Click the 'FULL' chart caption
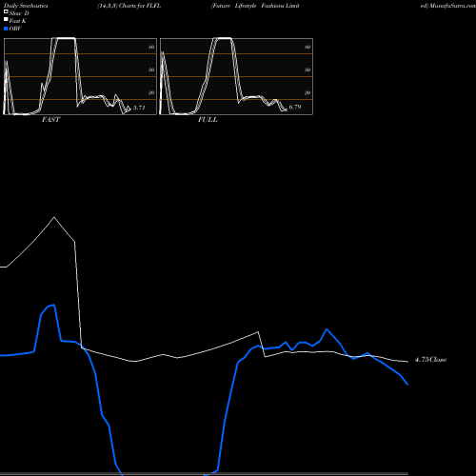The height and width of the screenshot is (476, 476). pyautogui.click(x=208, y=120)
